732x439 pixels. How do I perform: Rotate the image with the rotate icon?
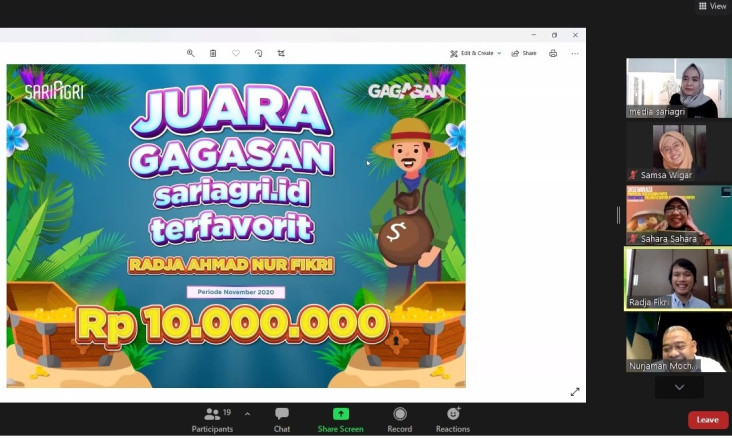259,53
